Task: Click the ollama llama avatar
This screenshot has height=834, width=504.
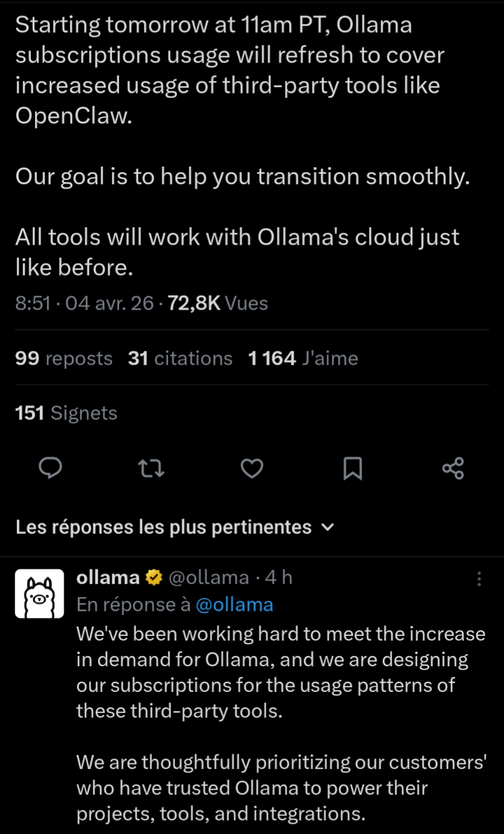Action: pos(39,593)
